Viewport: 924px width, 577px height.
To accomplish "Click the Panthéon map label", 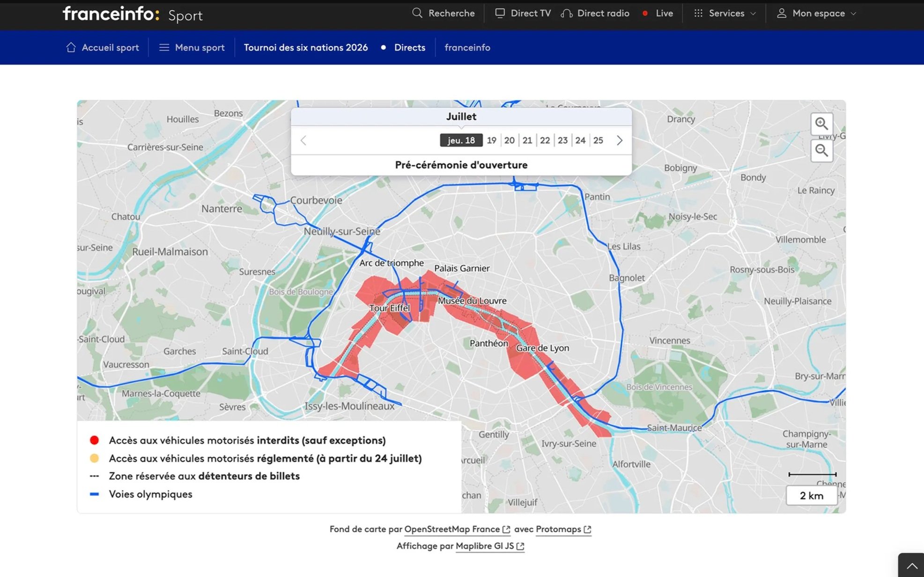I will pos(489,343).
